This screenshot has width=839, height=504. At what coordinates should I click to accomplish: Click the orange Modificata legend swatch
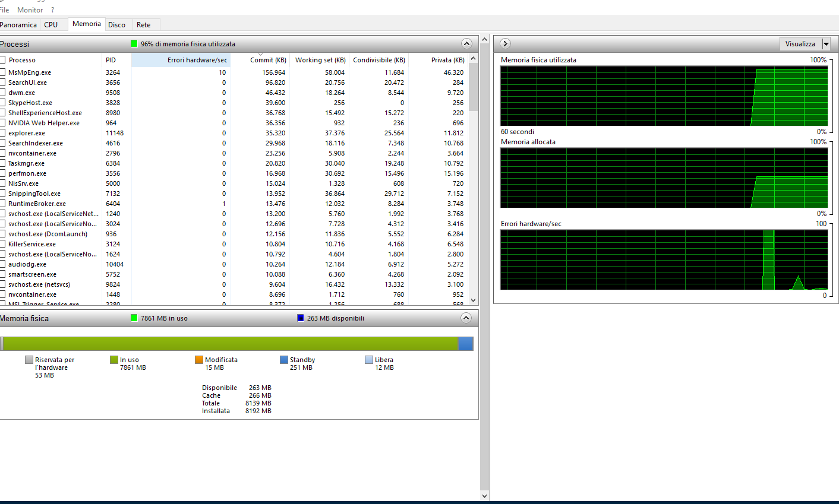click(199, 360)
